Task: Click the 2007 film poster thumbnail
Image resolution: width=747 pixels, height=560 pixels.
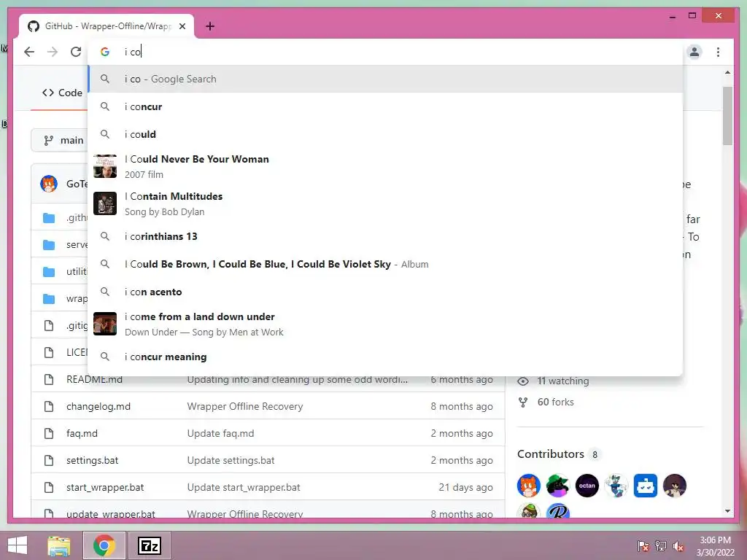Action: [x=105, y=166]
